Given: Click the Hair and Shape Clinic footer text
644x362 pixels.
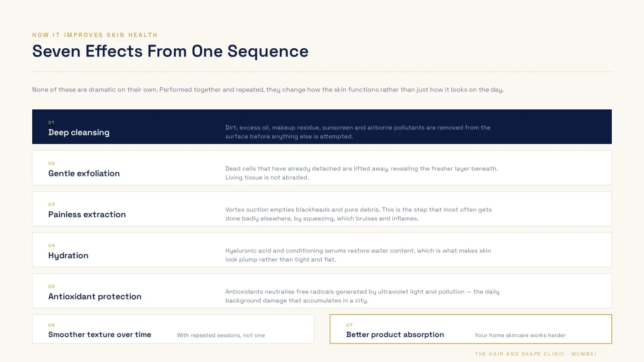Looking at the screenshot, I should pyautogui.click(x=535, y=354).
